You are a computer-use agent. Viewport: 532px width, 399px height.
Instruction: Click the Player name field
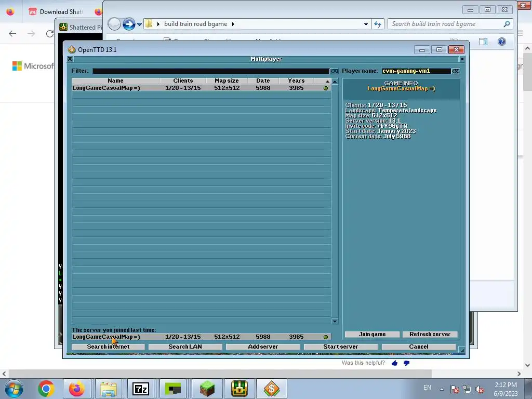(416, 71)
